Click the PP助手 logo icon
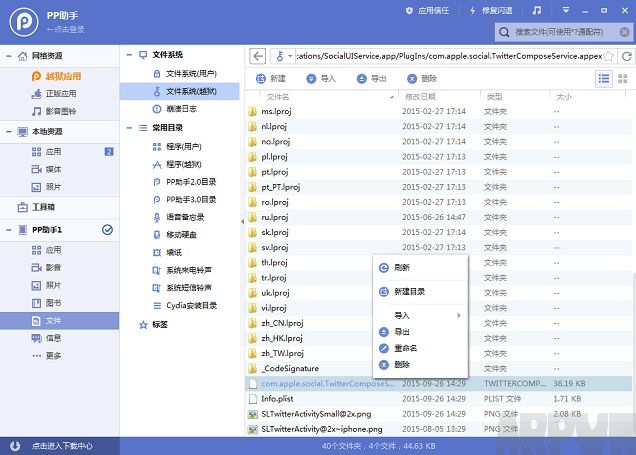 pos(24,22)
